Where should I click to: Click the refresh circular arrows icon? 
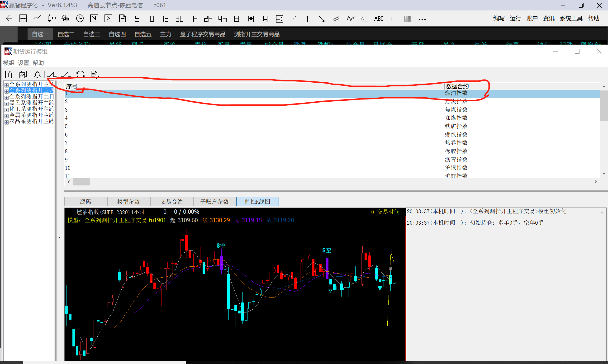80,74
